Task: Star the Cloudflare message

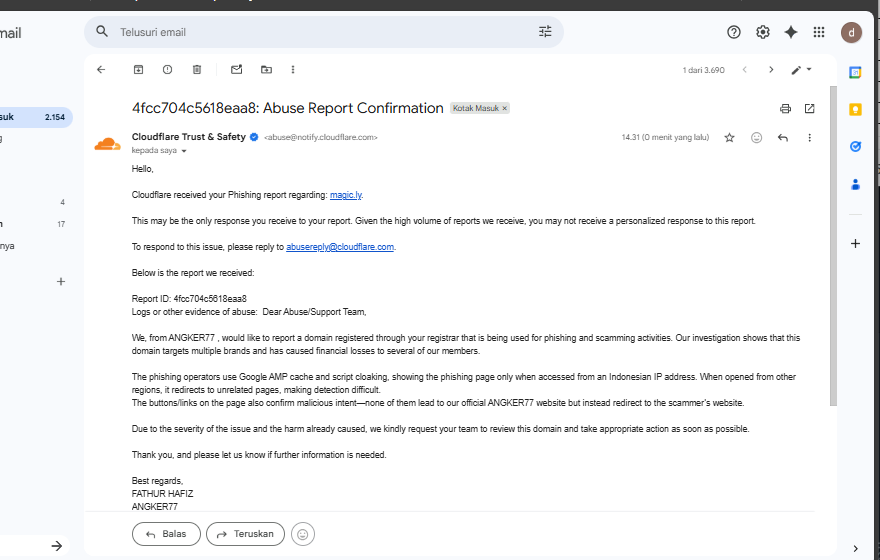Action: [x=729, y=137]
